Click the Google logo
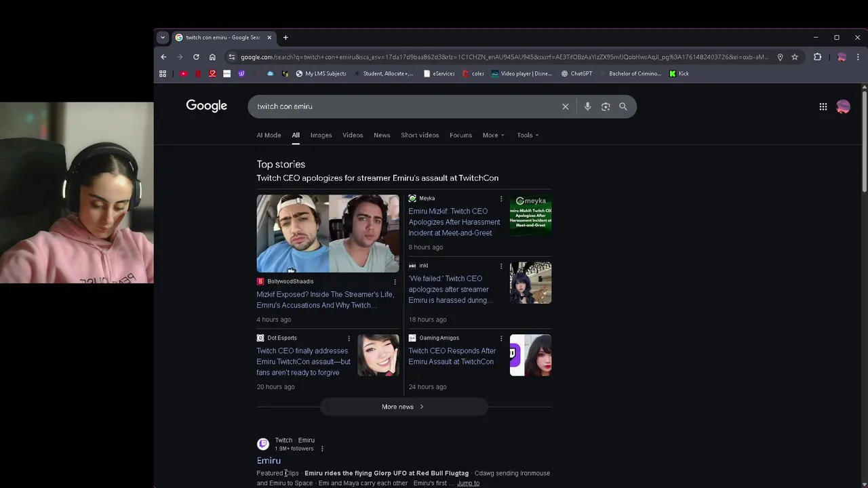Image resolution: width=868 pixels, height=488 pixels. 207,106
